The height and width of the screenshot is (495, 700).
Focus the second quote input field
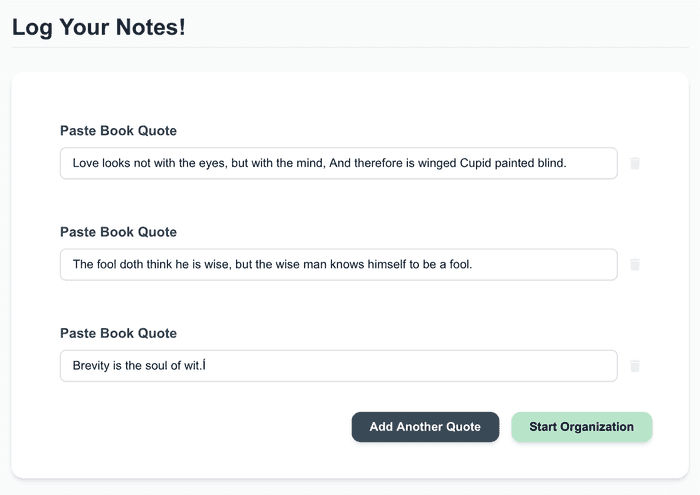(x=338, y=265)
